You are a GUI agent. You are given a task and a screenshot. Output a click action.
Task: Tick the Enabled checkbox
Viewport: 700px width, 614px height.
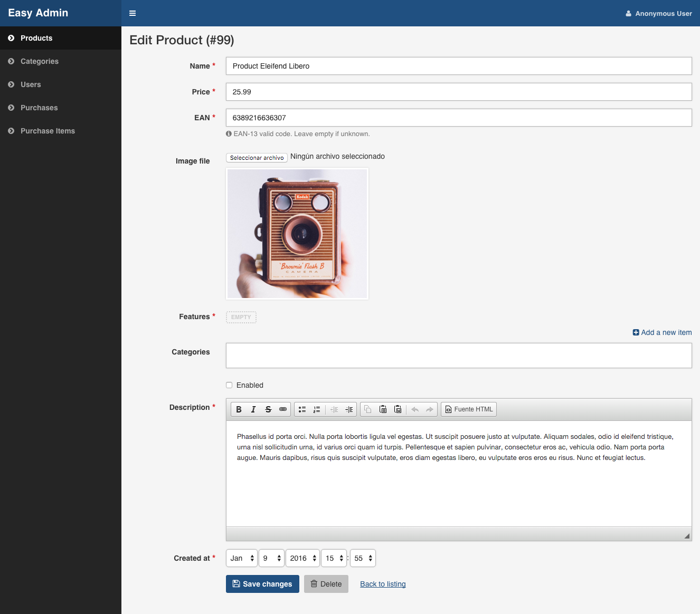click(229, 385)
